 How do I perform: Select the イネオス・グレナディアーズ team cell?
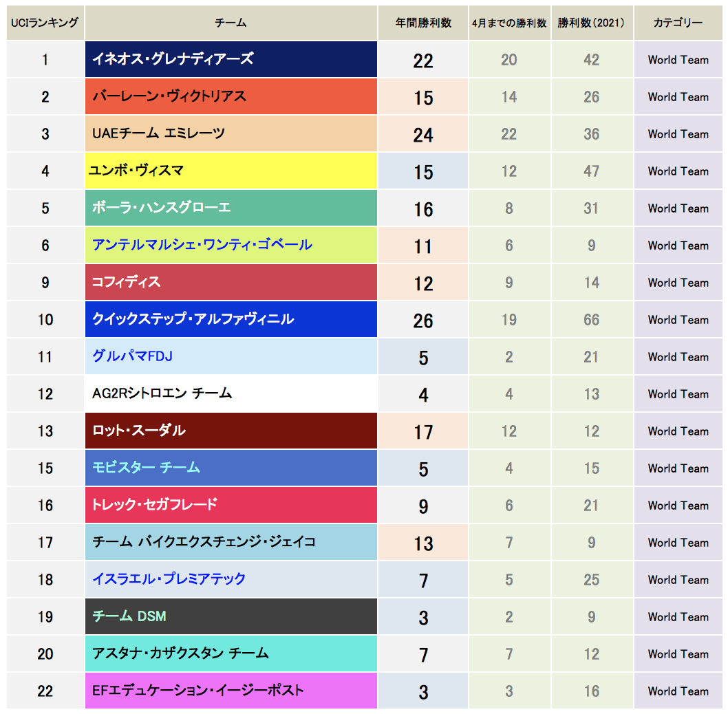[231, 59]
